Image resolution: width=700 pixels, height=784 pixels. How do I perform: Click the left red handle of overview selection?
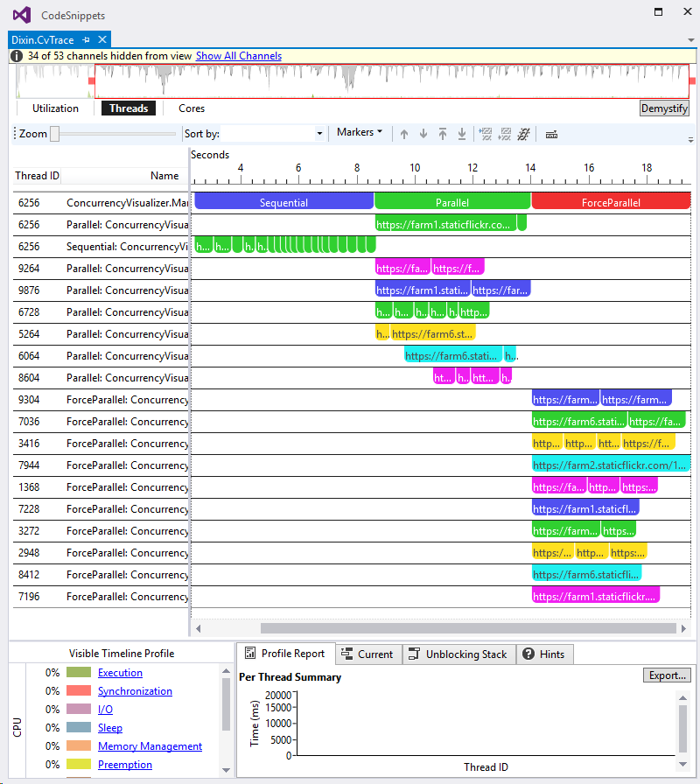[x=92, y=81]
